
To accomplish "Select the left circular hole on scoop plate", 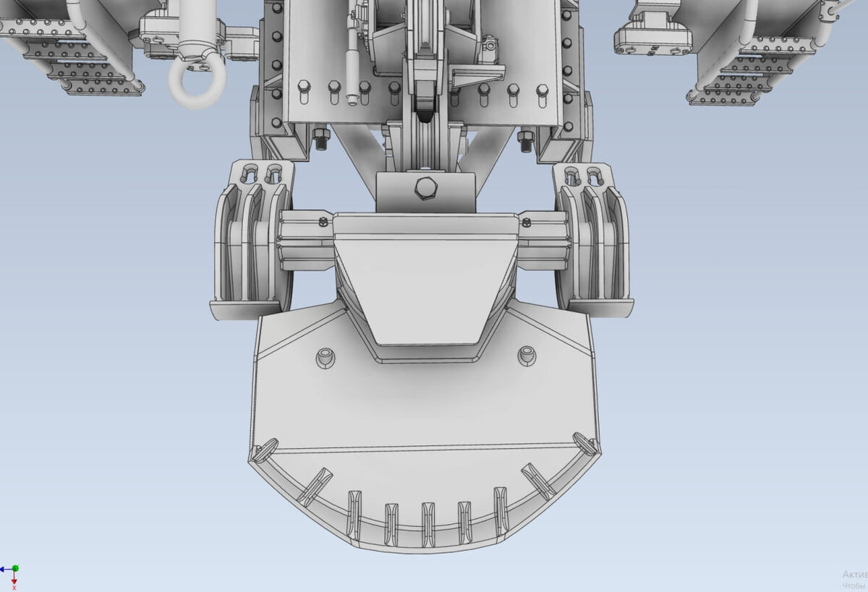I will click(x=325, y=356).
